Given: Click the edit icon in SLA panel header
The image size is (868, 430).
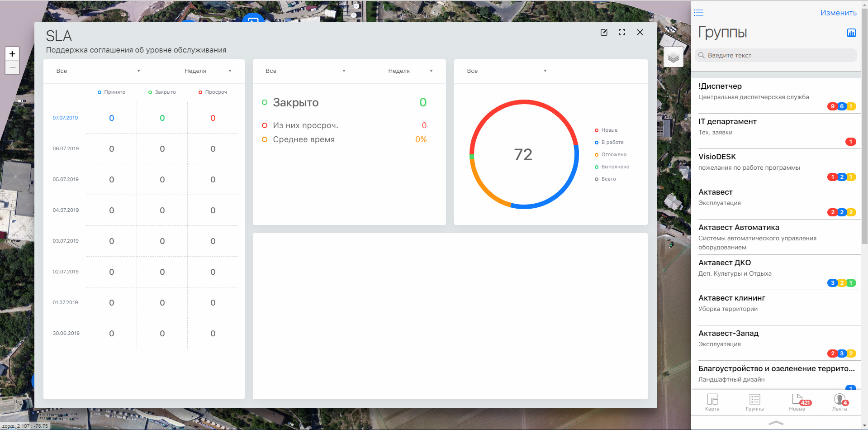Looking at the screenshot, I should point(604,32).
